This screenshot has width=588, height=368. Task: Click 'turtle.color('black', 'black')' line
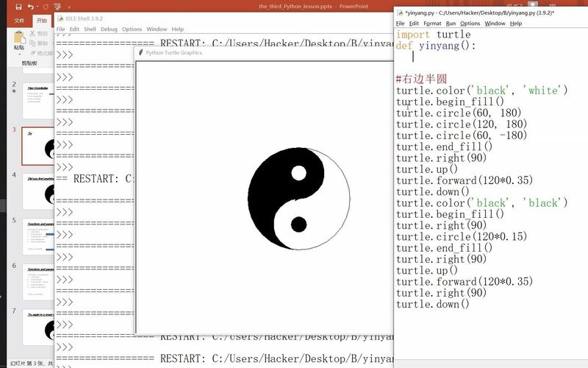(482, 203)
